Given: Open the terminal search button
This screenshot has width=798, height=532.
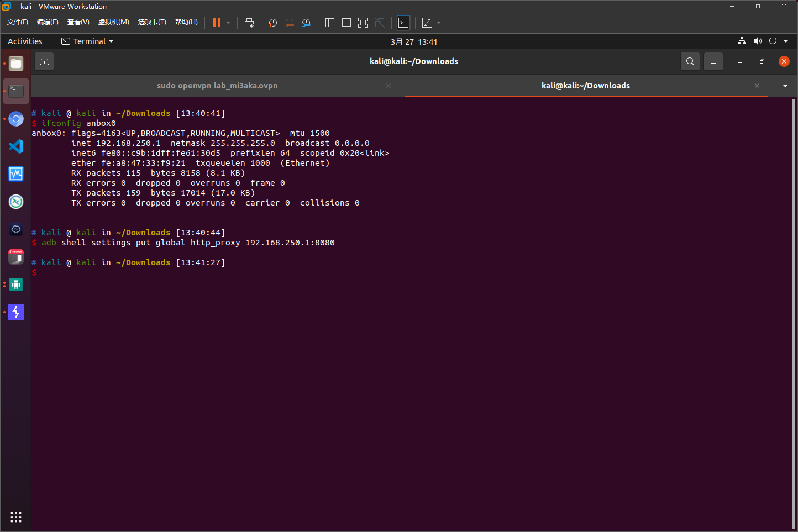Looking at the screenshot, I should pyautogui.click(x=690, y=61).
